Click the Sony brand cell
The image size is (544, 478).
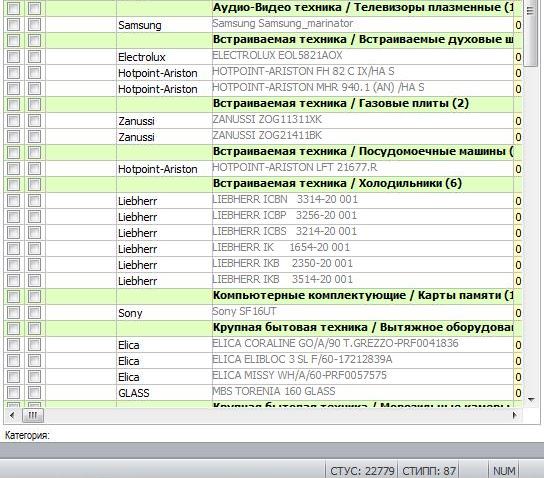164,313
